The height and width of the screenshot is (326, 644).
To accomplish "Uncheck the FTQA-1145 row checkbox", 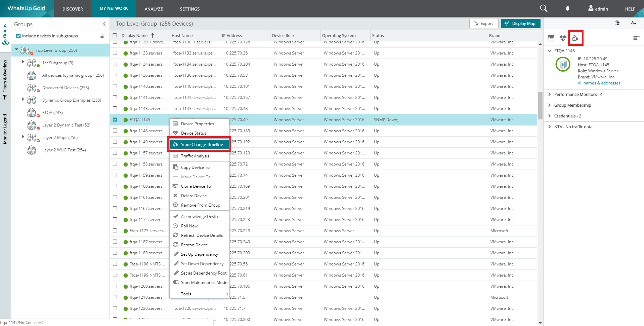I will point(115,120).
